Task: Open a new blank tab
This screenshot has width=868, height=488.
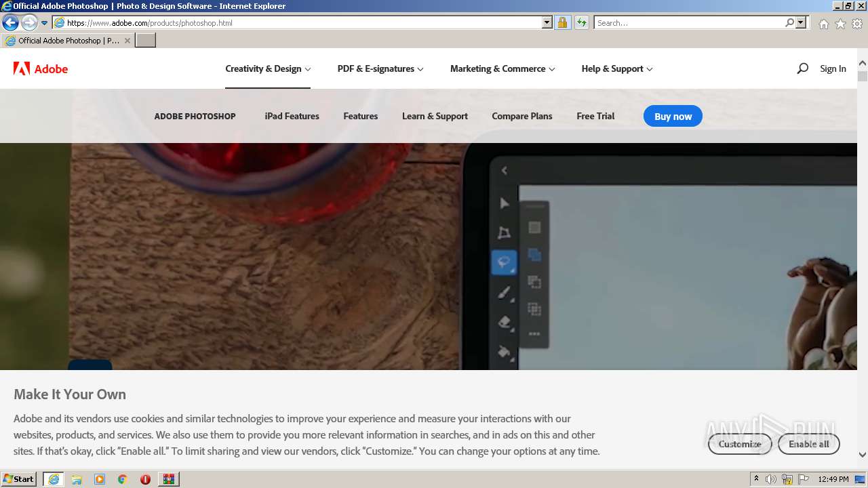Action: (x=146, y=41)
